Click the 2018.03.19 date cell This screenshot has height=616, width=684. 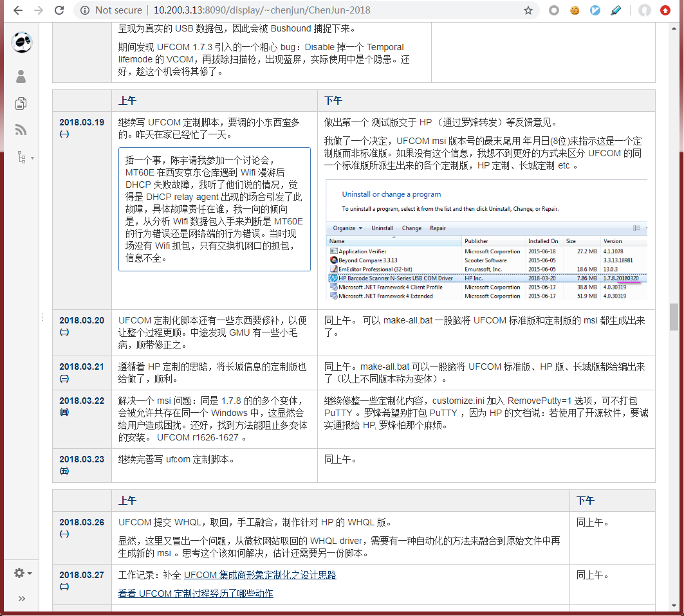tap(82, 210)
